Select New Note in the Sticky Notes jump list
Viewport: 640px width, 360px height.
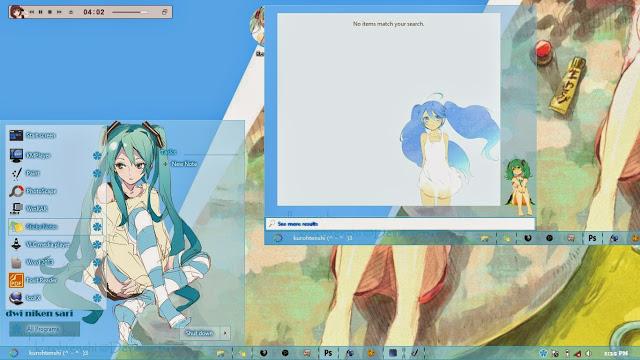point(180,164)
